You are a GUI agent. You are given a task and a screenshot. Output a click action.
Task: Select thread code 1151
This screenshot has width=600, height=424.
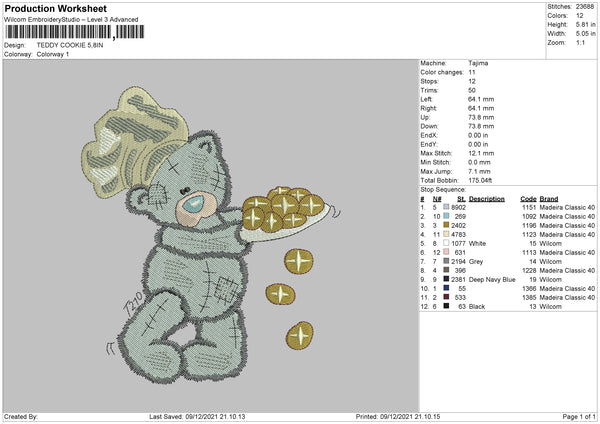point(529,207)
